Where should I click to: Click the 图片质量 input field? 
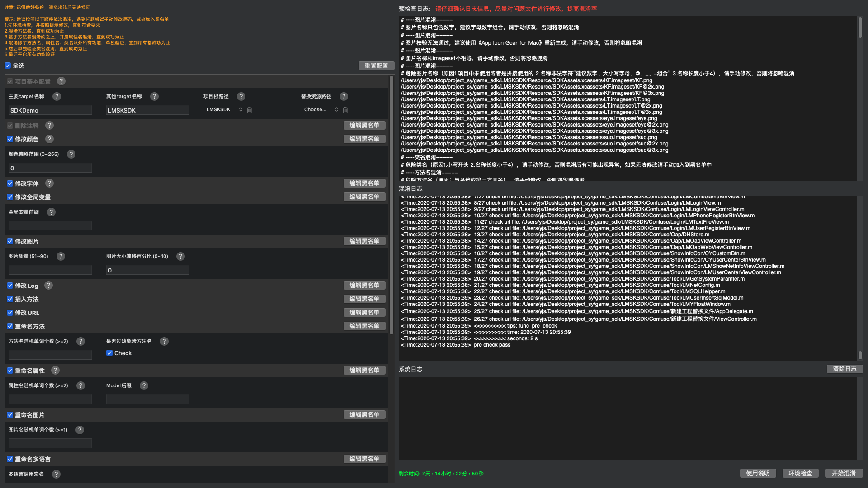[x=50, y=270]
